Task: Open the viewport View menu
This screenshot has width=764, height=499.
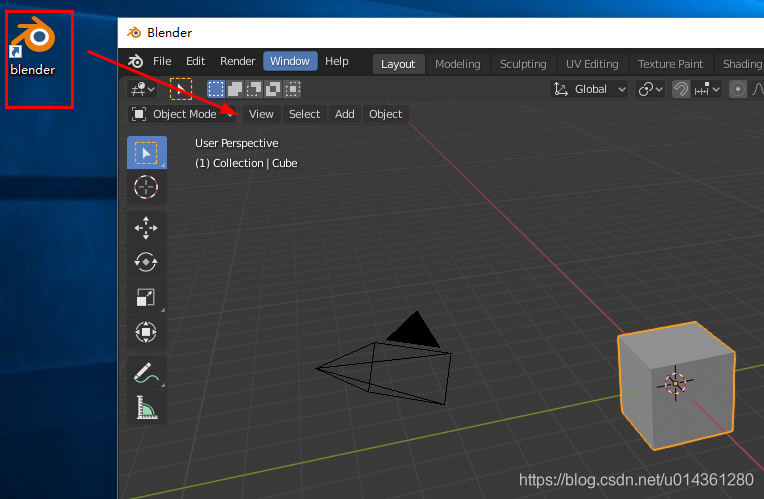Action: pyautogui.click(x=261, y=114)
